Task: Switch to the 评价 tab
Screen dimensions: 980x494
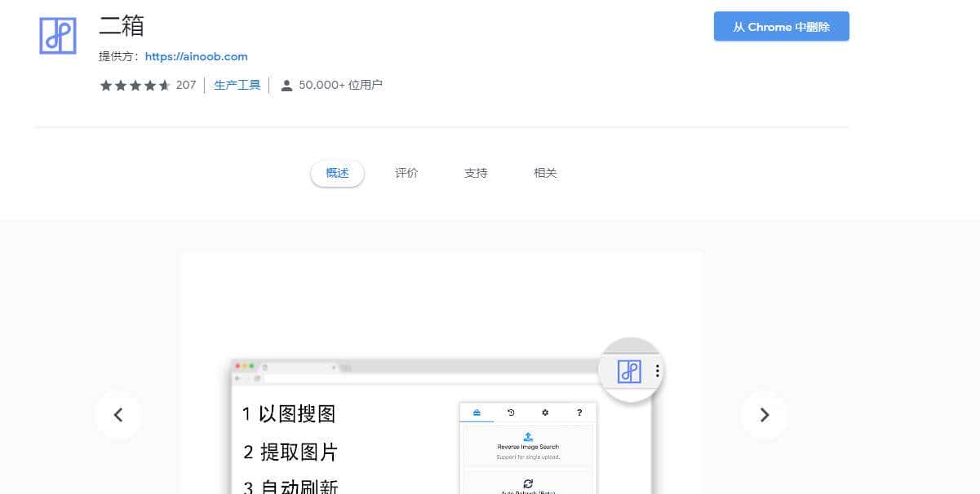Action: 406,173
